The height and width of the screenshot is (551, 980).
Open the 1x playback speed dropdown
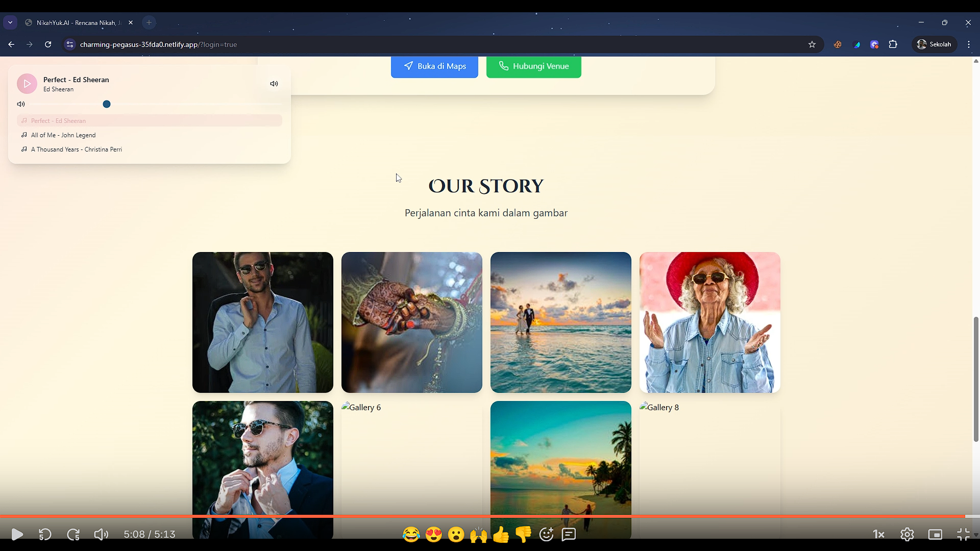click(878, 534)
